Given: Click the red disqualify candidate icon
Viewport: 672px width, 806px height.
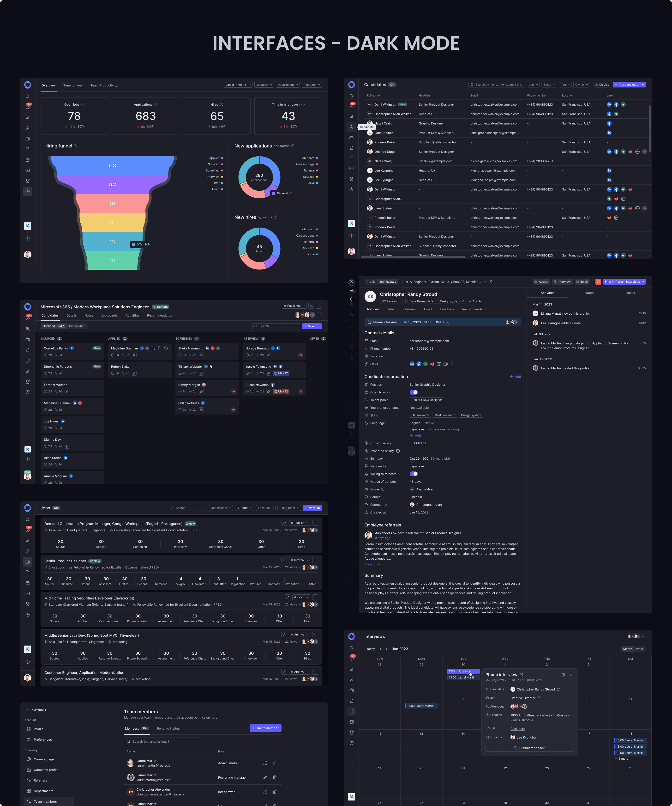Looking at the screenshot, I should click(598, 282).
